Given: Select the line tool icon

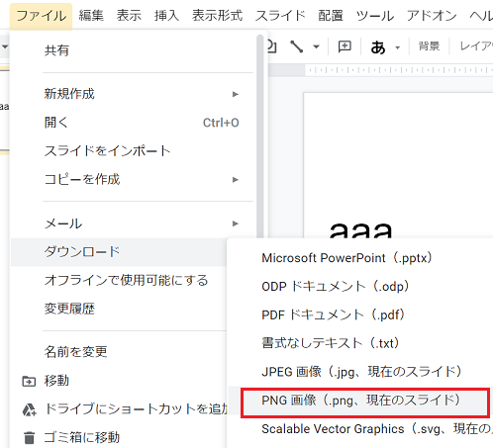Looking at the screenshot, I should pyautogui.click(x=296, y=46).
